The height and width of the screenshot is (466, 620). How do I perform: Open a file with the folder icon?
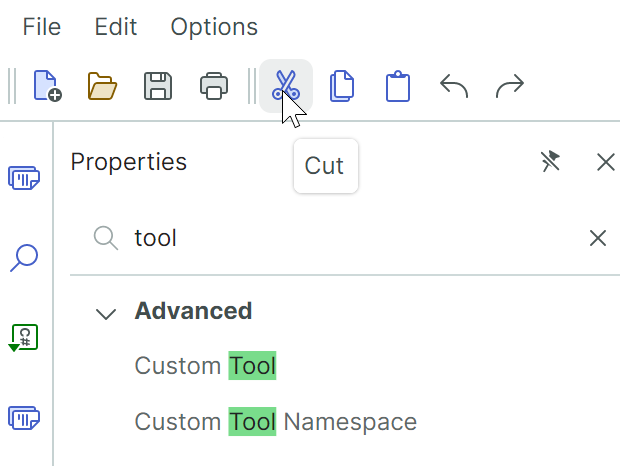102,86
